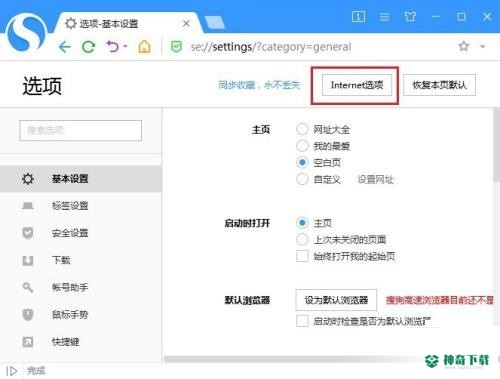
Task: Select 帐号助手 in sidebar
Action: [81, 287]
